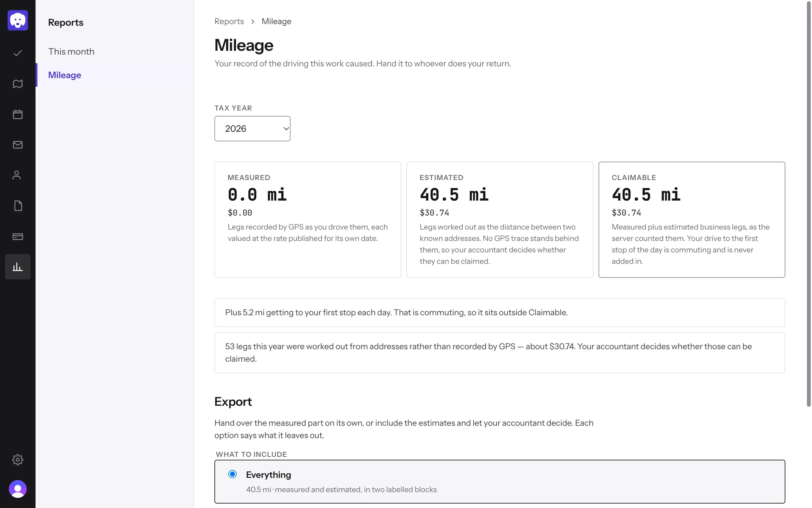
Task: Select Mileage in the Reports sidebar
Action: [x=115, y=75]
